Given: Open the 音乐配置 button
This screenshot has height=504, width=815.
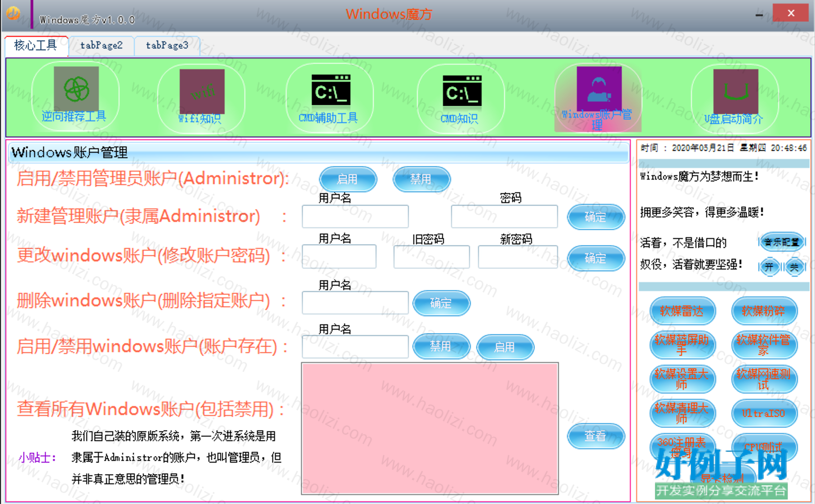Looking at the screenshot, I should coord(782,242).
